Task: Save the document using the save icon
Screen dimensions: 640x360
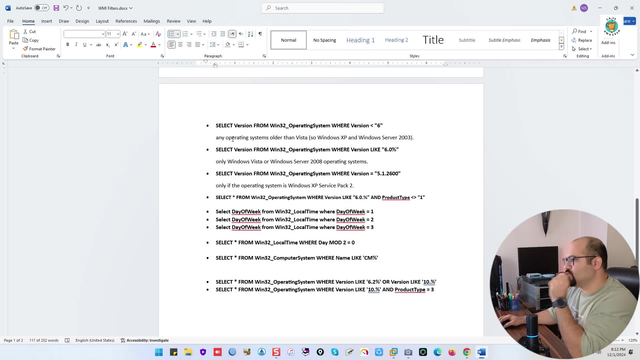Action: [56, 8]
